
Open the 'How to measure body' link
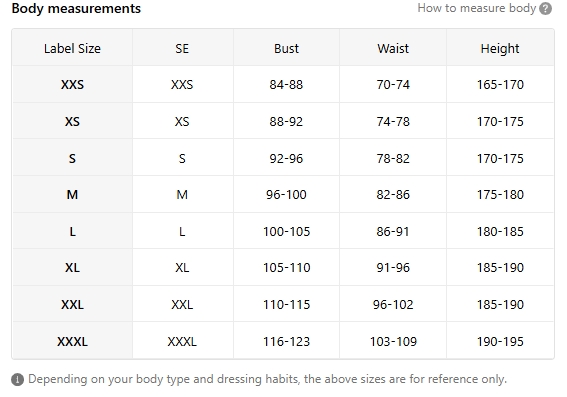[476, 8]
